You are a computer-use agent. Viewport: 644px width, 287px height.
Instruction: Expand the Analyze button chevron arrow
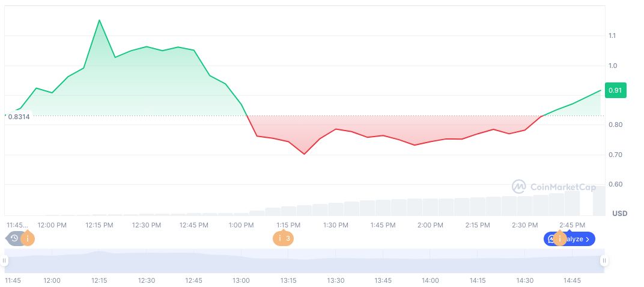coord(588,239)
